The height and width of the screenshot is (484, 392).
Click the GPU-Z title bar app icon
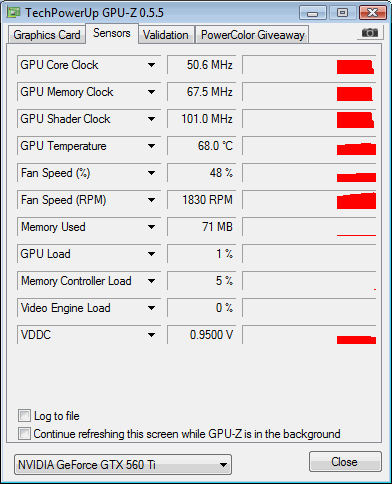coord(14,13)
